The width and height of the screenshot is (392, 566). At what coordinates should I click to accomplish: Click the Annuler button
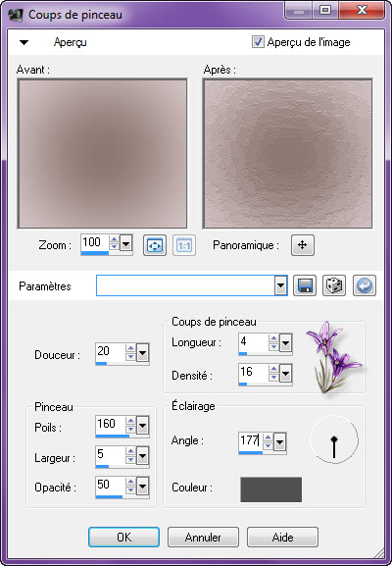[203, 538]
